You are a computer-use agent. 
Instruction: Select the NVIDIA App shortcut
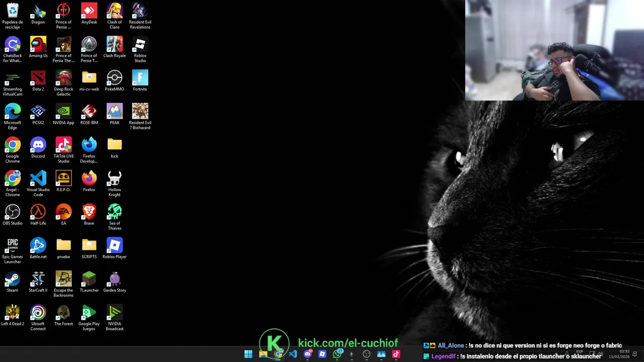click(x=63, y=115)
